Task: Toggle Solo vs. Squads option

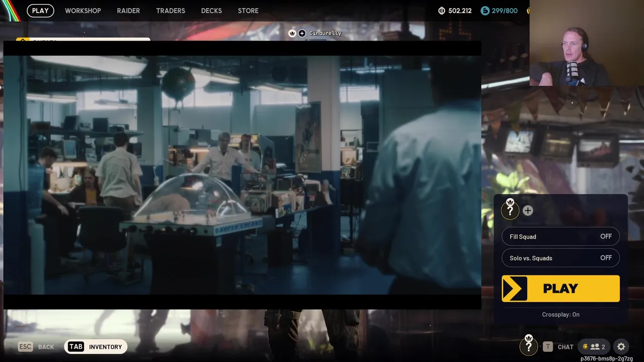Action: 560,258
